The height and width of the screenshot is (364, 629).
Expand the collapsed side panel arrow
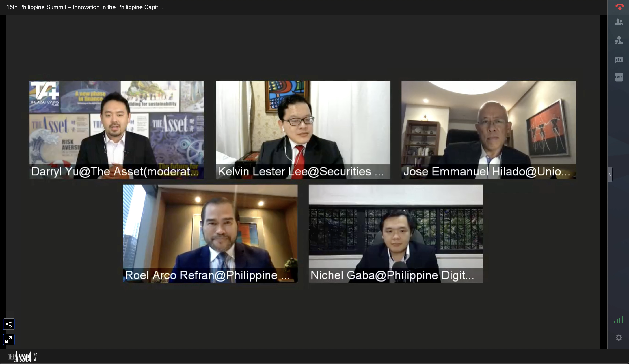[610, 174]
